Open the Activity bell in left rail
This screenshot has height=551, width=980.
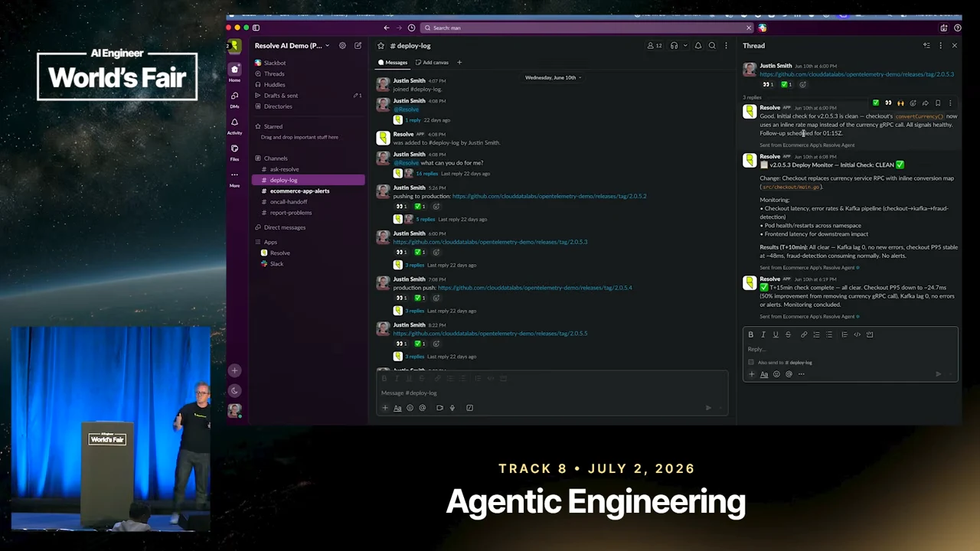coord(234,122)
